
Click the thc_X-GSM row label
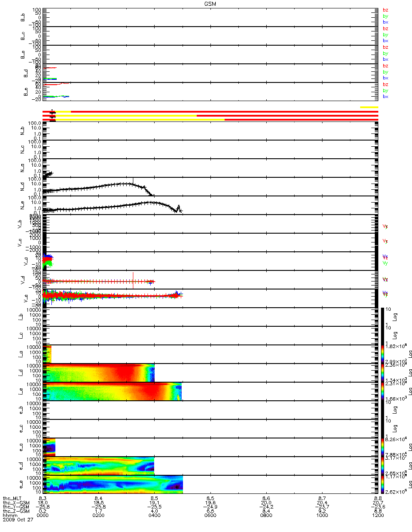16,503
